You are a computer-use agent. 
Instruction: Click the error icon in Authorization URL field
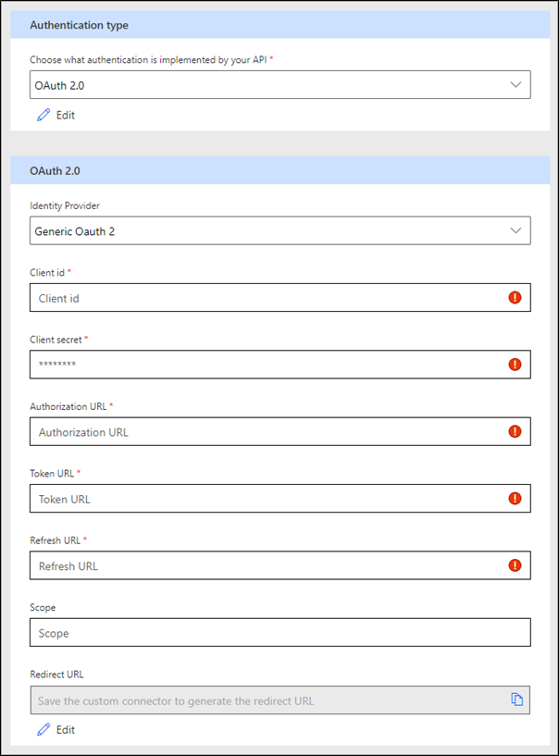[516, 431]
